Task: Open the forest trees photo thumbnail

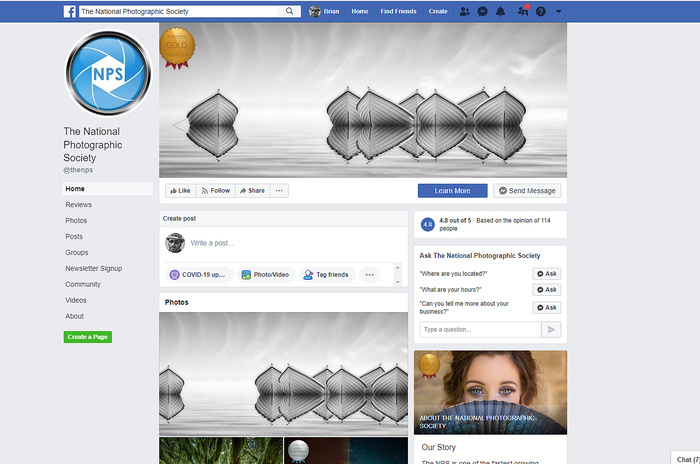Action: pos(221,450)
